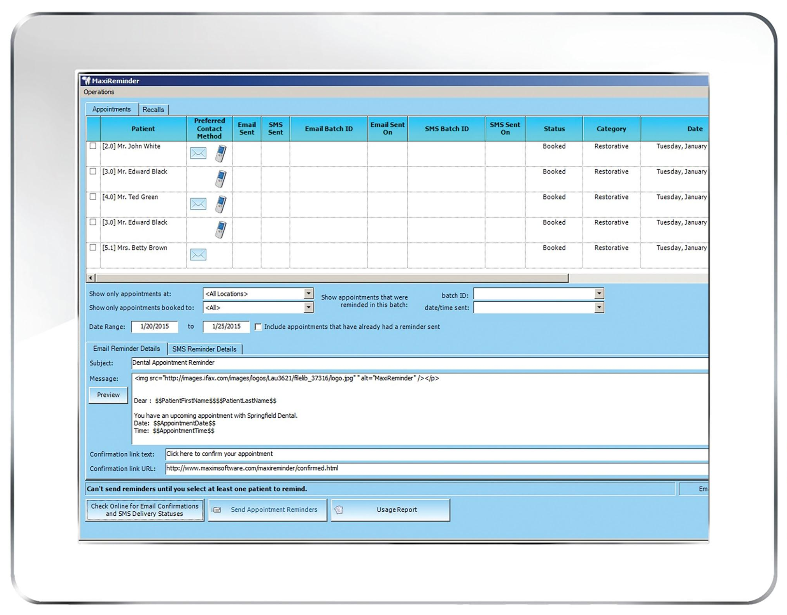The width and height of the screenshot is (787, 615).
Task: Click Check Online for Email Confirmations button
Action: (x=145, y=510)
